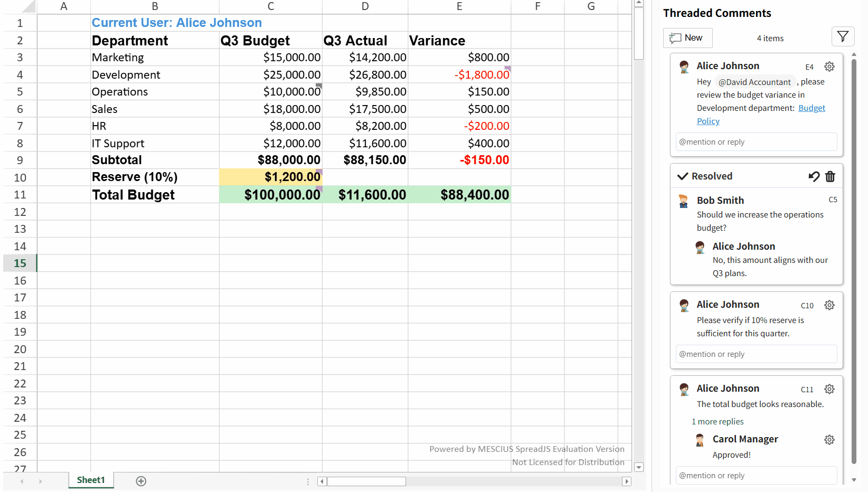Open settings gear on the C10 comment
This screenshot has height=492, width=868.
(x=829, y=305)
